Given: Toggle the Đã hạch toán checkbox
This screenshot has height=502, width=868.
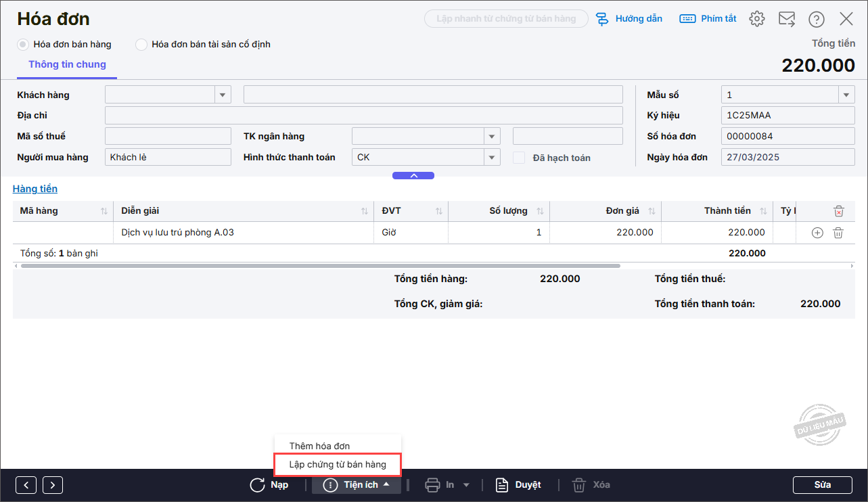Looking at the screenshot, I should pyautogui.click(x=519, y=158).
